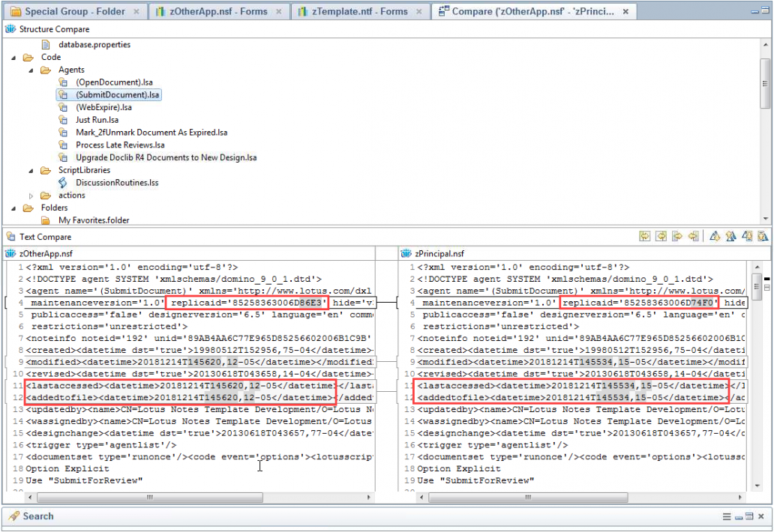
Task: Jump to the previous difference
Action: point(730,237)
